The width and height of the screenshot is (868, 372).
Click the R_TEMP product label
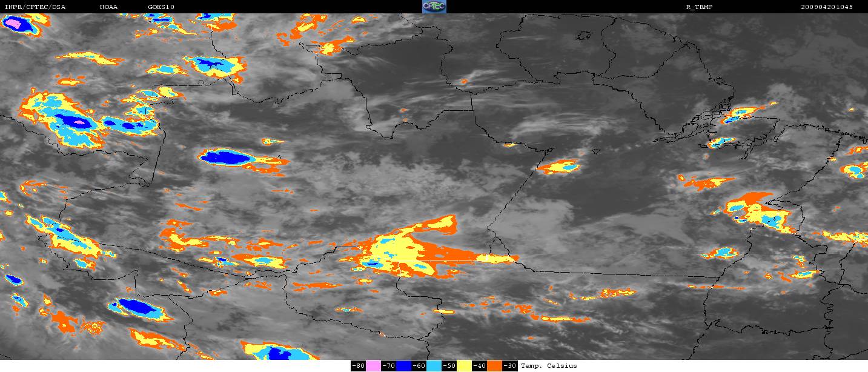[698, 7]
